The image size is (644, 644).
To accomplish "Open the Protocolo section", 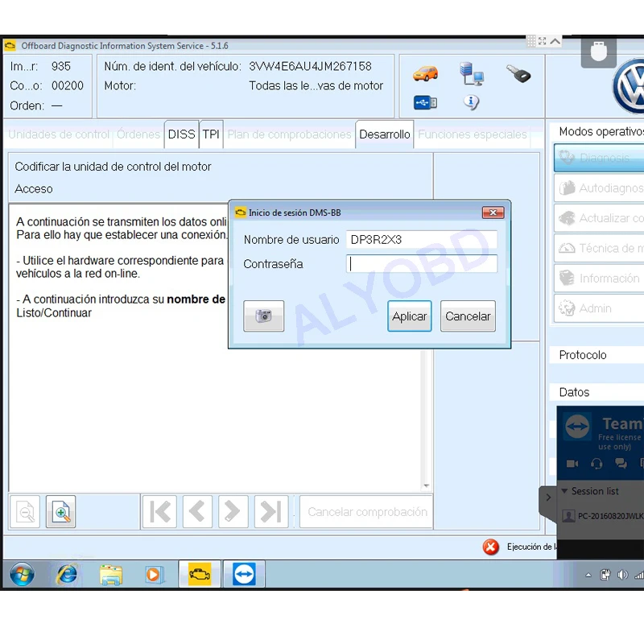I will tap(597, 355).
